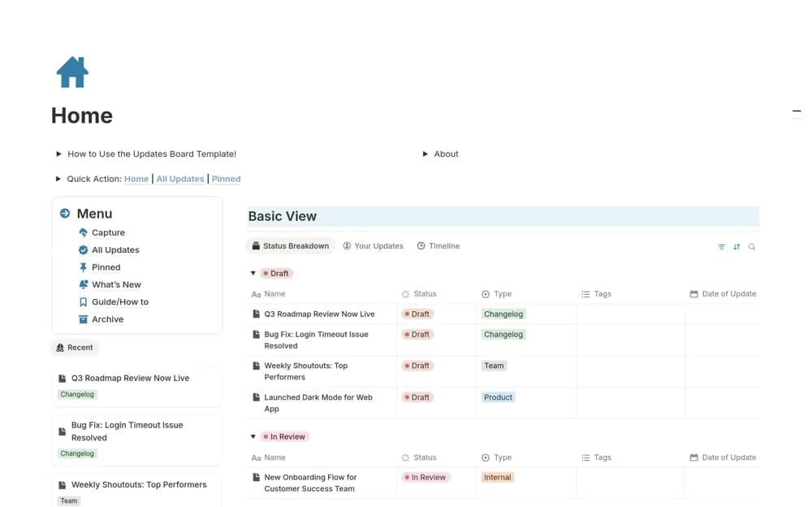Expand the About toggle
Image resolution: width=812 pixels, height=507 pixels.
pos(425,154)
